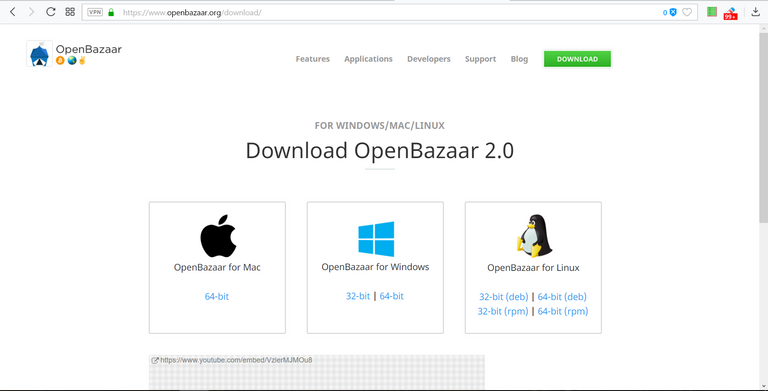Download the 64-bit (rpm) Linux package
The width and height of the screenshot is (768, 391).
point(563,311)
